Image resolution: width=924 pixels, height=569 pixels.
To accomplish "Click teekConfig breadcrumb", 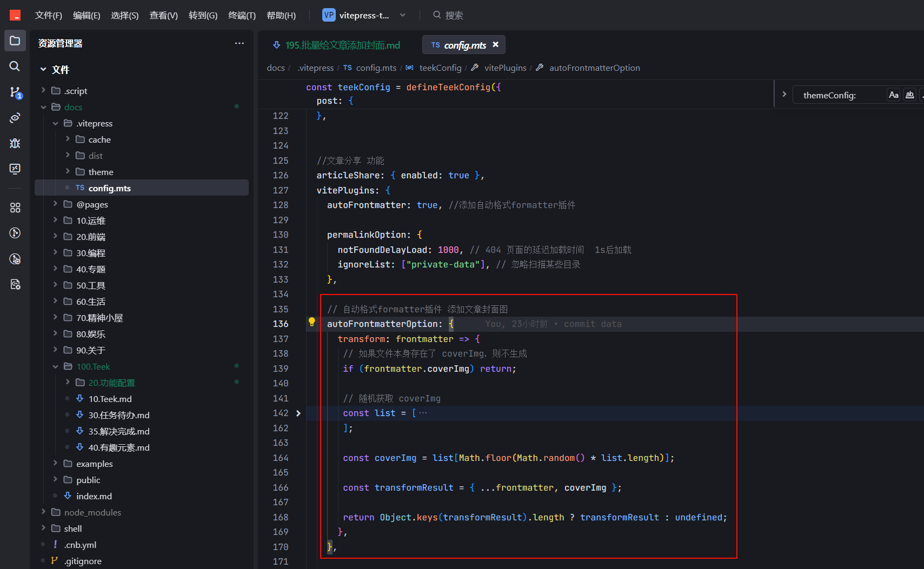I will [x=440, y=68].
